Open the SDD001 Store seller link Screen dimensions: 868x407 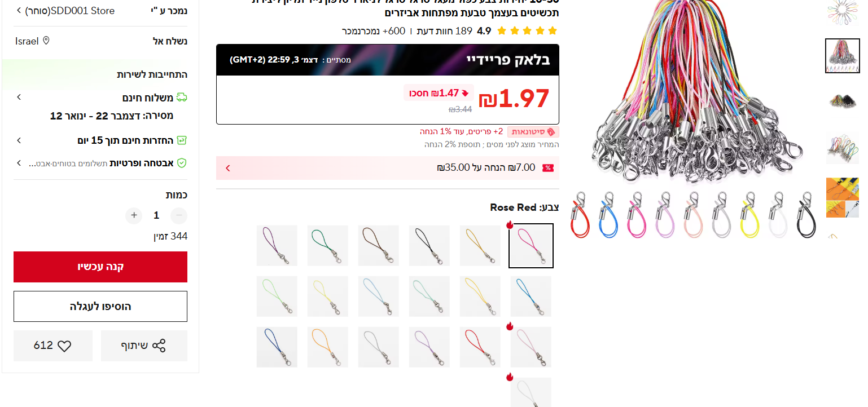click(65, 11)
